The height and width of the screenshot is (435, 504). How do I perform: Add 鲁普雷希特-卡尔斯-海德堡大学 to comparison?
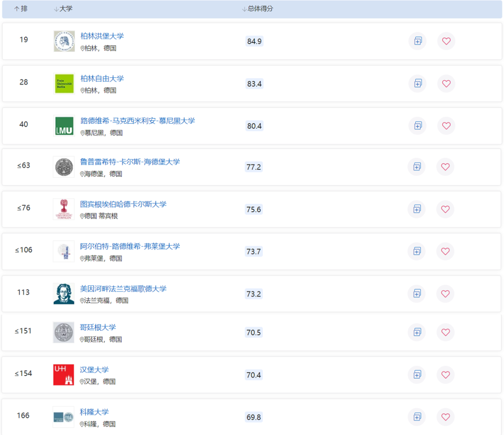pos(416,166)
